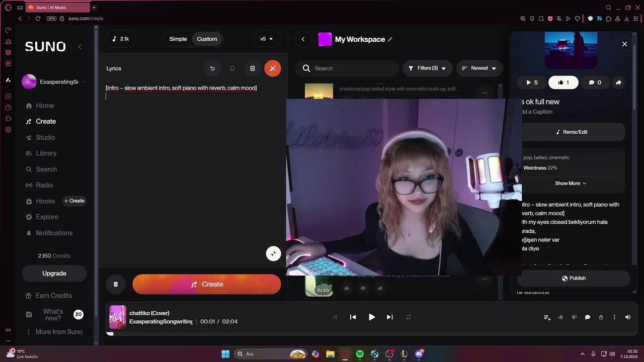Viewport: 644px width, 362px height.
Task: Open the player's three-dot more menu
Action: coord(614,317)
